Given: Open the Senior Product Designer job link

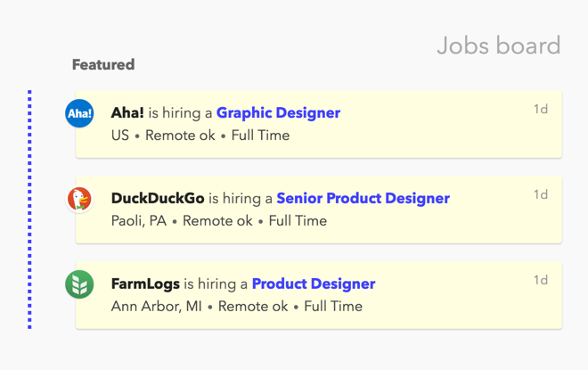Looking at the screenshot, I should [x=363, y=199].
